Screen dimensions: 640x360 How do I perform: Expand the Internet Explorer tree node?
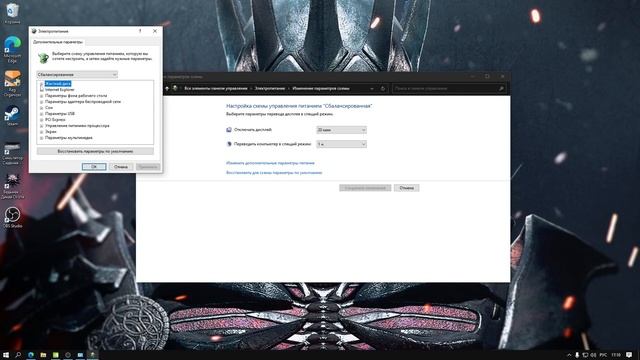[42, 89]
